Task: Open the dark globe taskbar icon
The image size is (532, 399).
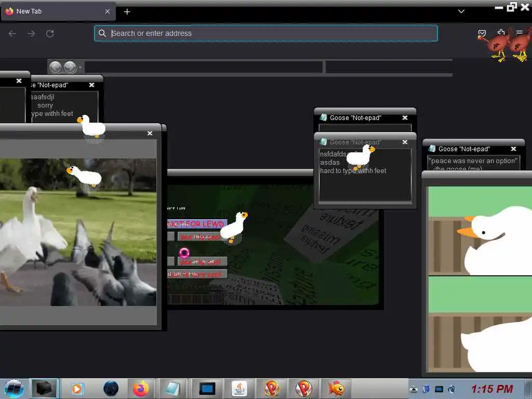Action: pyautogui.click(x=111, y=389)
